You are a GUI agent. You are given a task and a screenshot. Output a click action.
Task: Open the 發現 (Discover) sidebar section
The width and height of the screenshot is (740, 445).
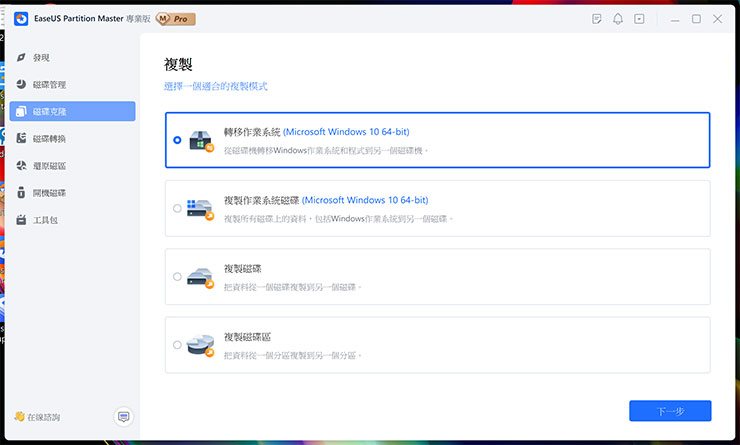point(42,58)
